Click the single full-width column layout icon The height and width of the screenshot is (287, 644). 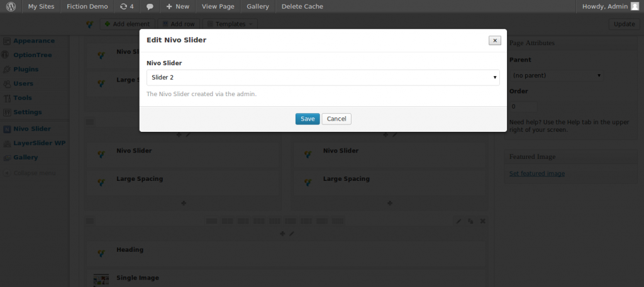point(211,221)
